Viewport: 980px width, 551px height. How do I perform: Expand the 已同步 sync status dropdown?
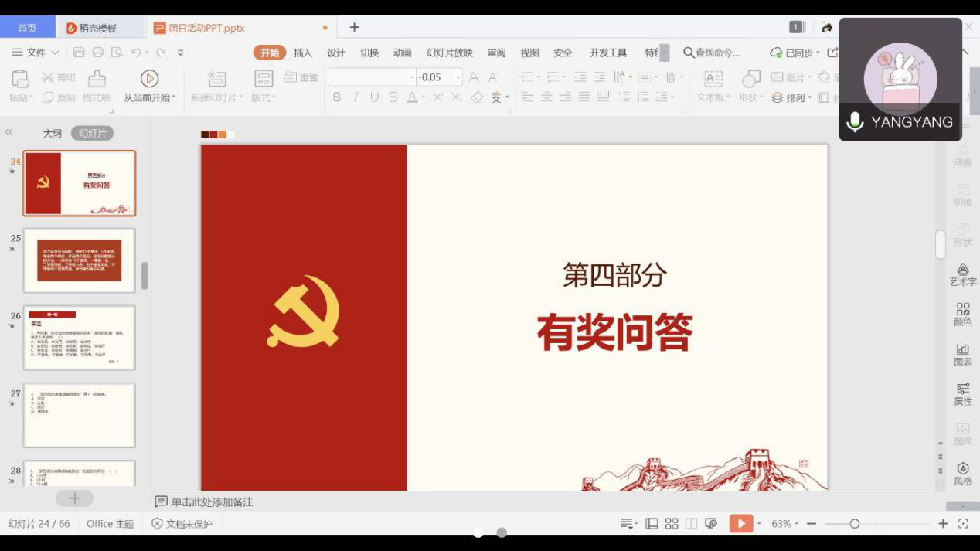(817, 53)
